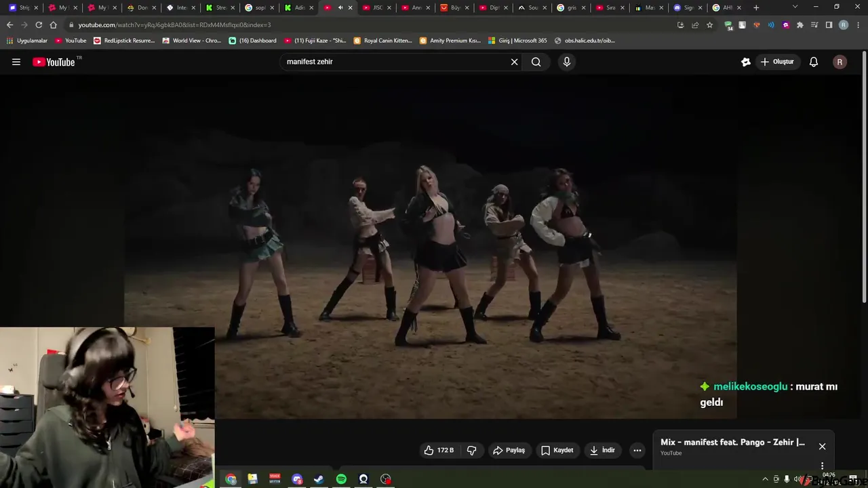868x488 pixels.
Task: Start voice search with microphone icon
Action: tap(567, 62)
